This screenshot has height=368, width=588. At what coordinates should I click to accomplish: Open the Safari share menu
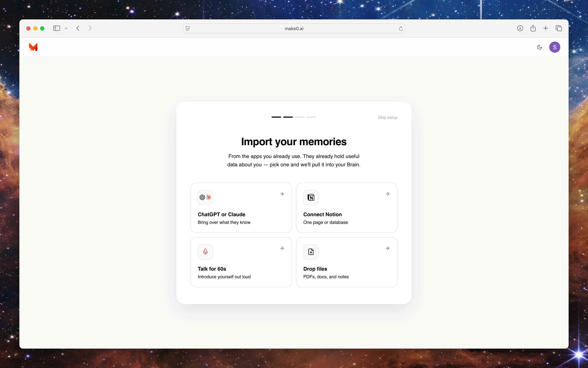point(533,28)
